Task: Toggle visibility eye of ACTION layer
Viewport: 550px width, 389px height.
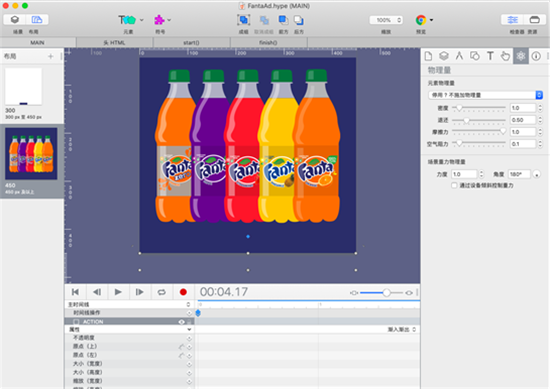Action: [181, 322]
